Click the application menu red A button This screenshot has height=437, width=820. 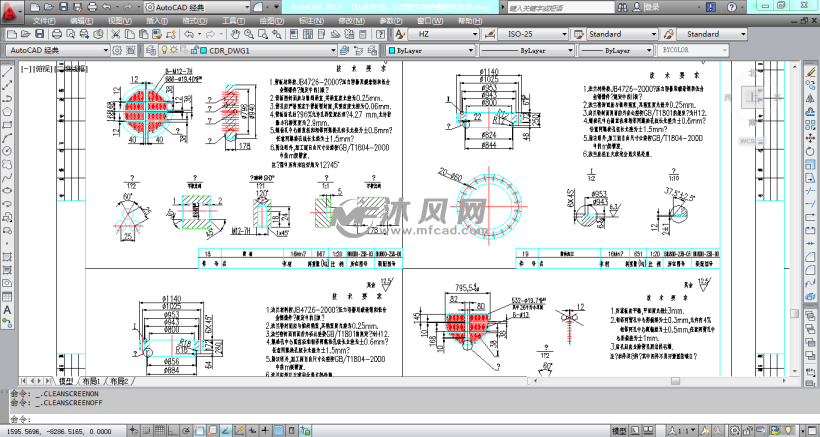click(x=10, y=12)
